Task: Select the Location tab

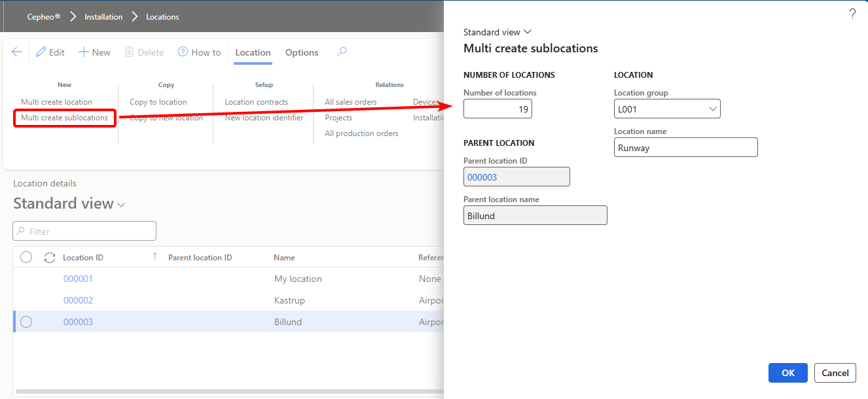Action: tap(253, 52)
